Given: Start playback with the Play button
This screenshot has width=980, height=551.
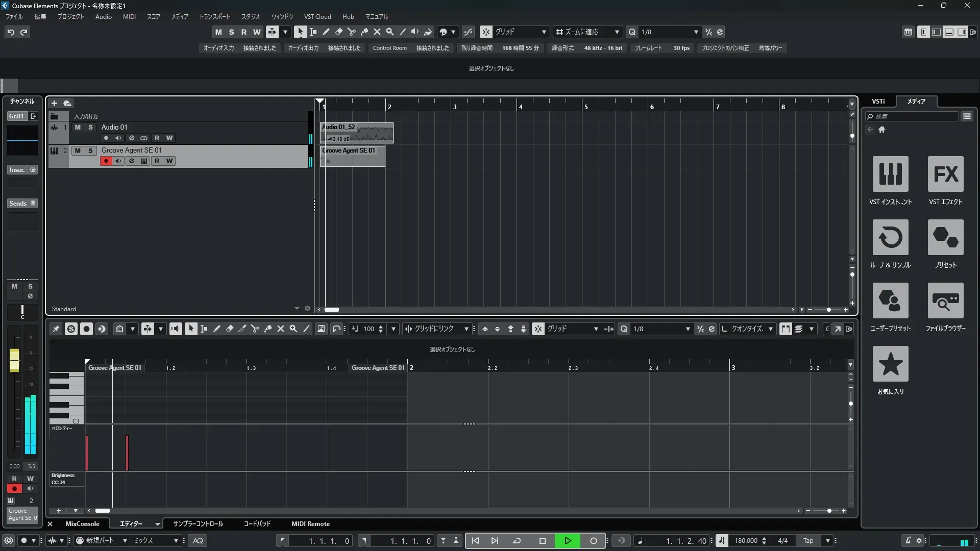Looking at the screenshot, I should click(x=568, y=541).
